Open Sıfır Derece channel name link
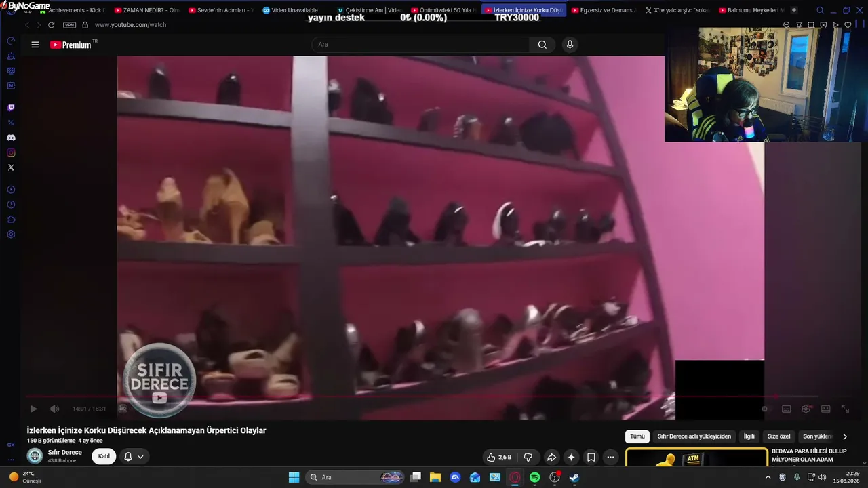868x488 pixels. pos(65,453)
